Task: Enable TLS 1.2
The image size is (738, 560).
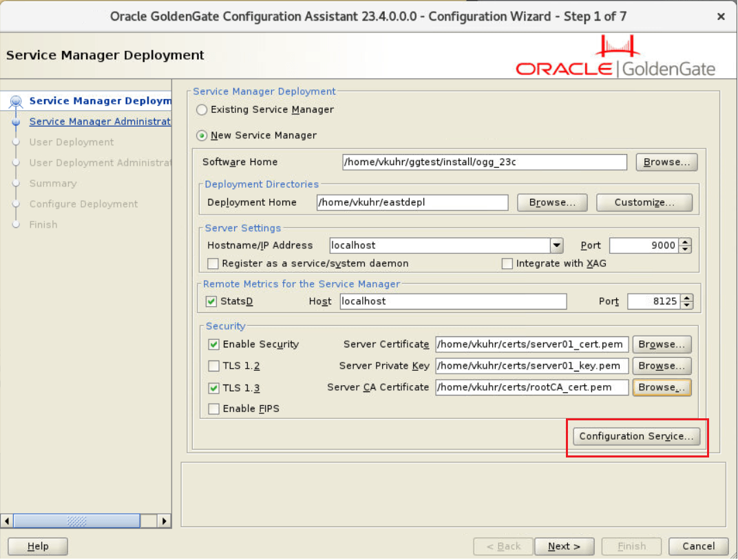Action: pyautogui.click(x=213, y=366)
